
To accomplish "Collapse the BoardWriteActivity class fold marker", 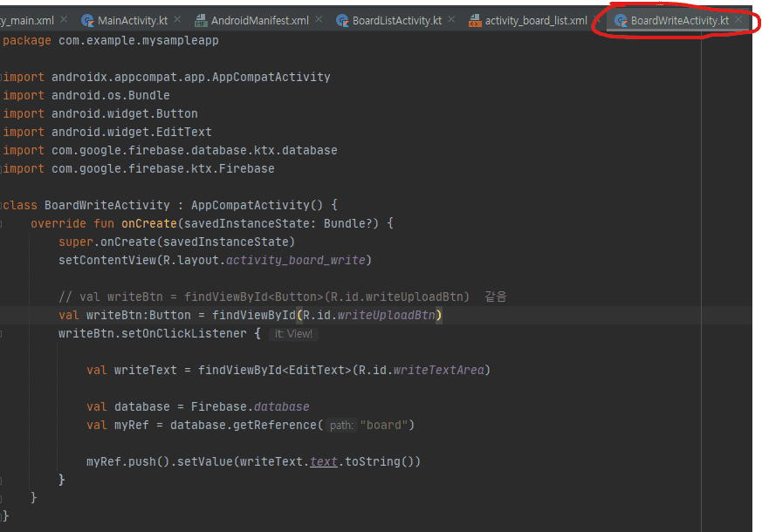I will [1, 205].
